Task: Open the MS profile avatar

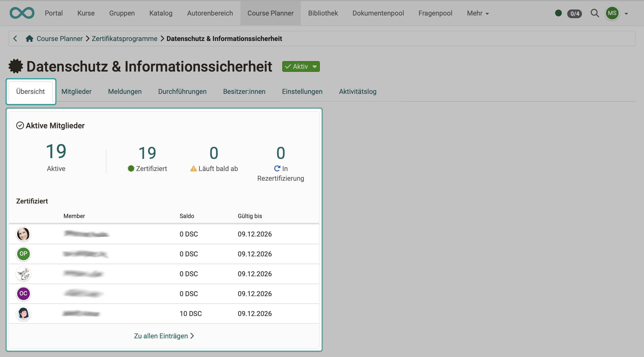Action: click(x=612, y=13)
